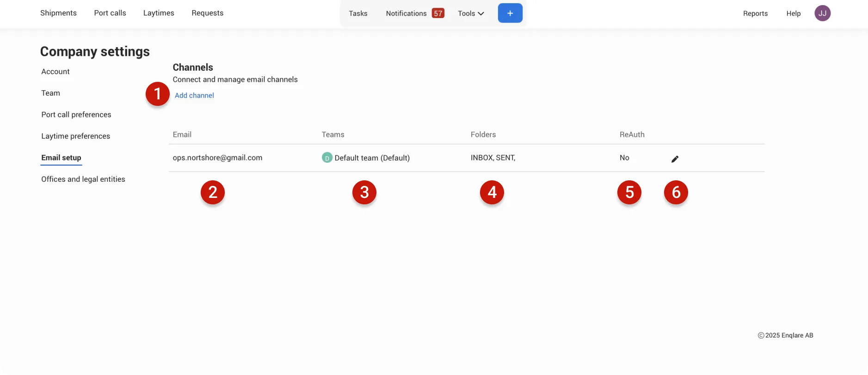Open the Requests page

pyautogui.click(x=208, y=13)
